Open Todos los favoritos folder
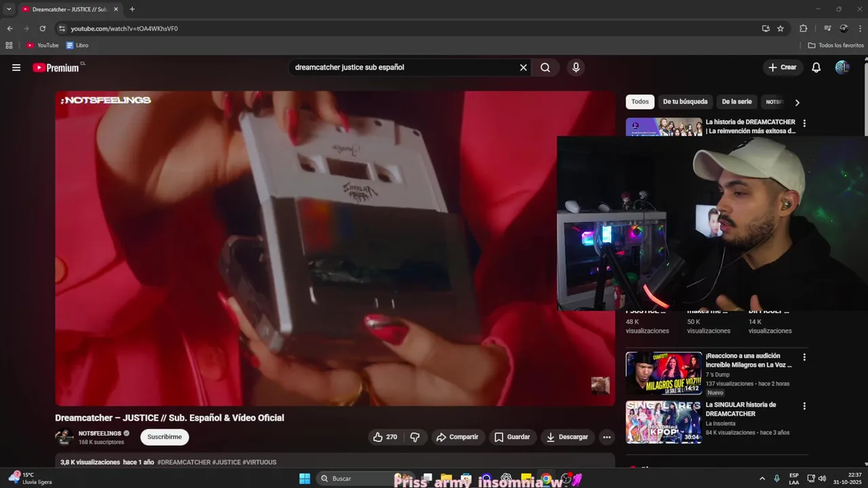The height and width of the screenshot is (488, 868). [835, 45]
